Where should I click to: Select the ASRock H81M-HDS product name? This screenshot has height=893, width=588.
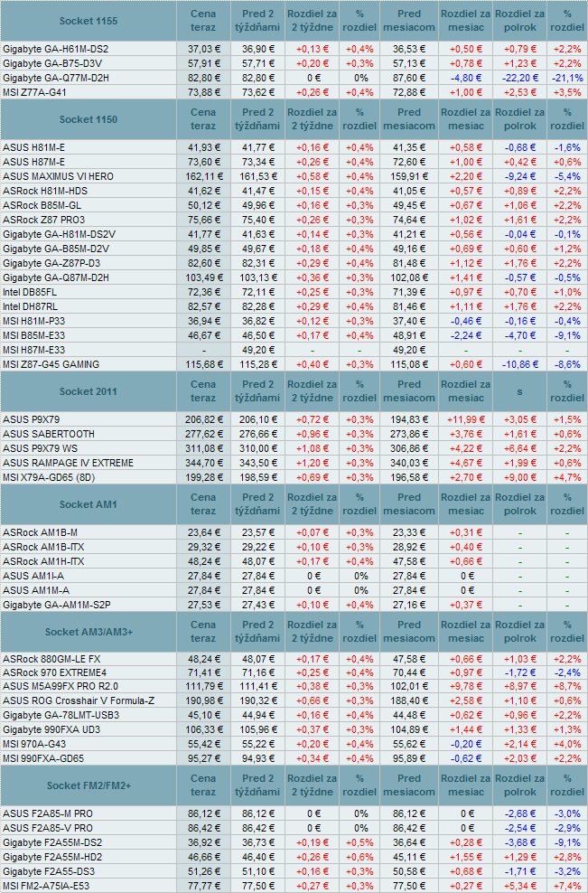(45, 191)
